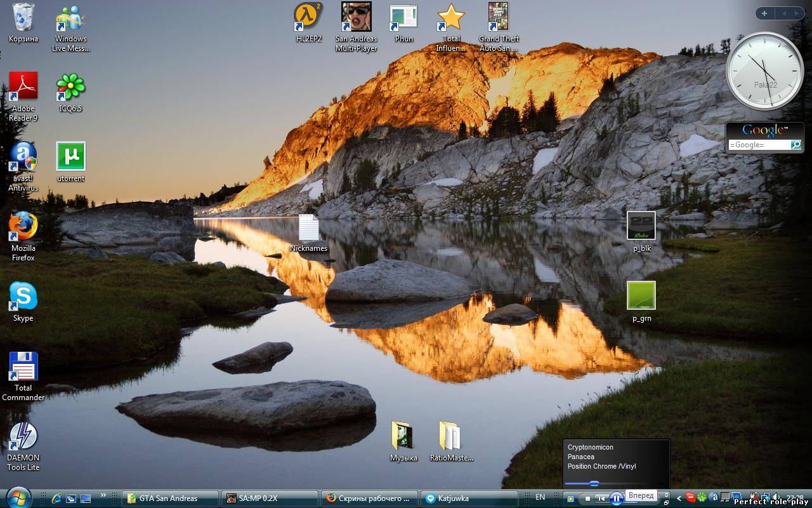Open the EN language indicator
The width and height of the screenshot is (812, 508).
coord(540,497)
